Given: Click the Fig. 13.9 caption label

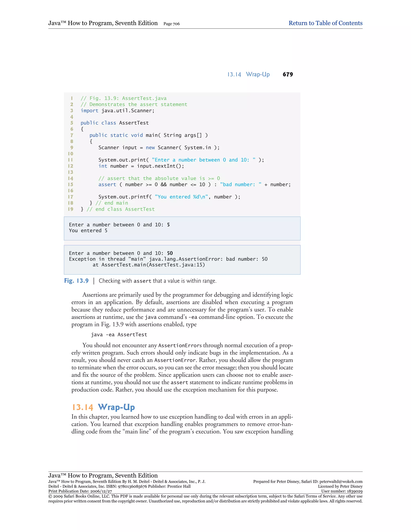Looking at the screenshot, I should coord(76,281).
